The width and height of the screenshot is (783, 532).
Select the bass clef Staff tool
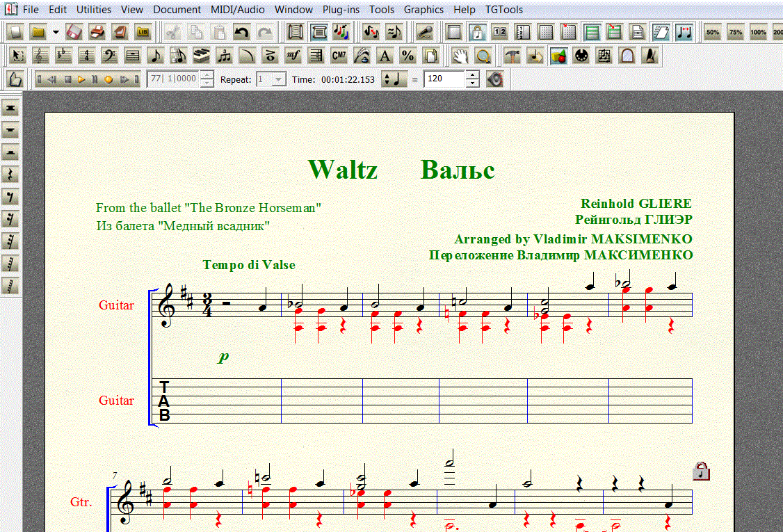point(109,56)
